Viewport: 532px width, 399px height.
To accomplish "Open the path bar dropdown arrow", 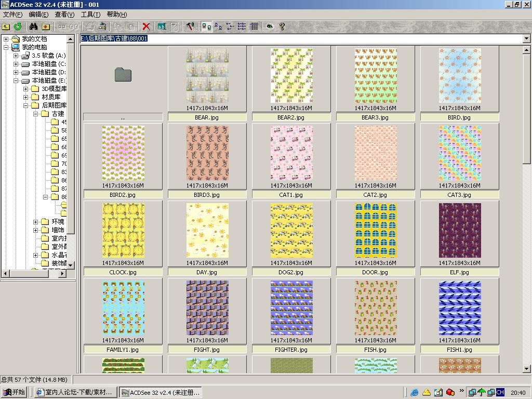I will coord(527,38).
